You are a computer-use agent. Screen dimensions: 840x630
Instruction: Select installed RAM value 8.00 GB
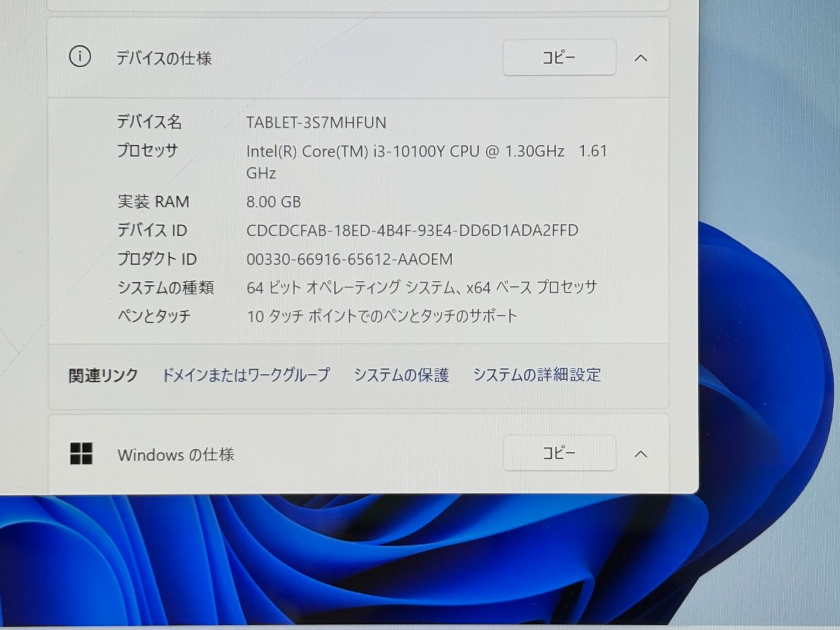(274, 202)
